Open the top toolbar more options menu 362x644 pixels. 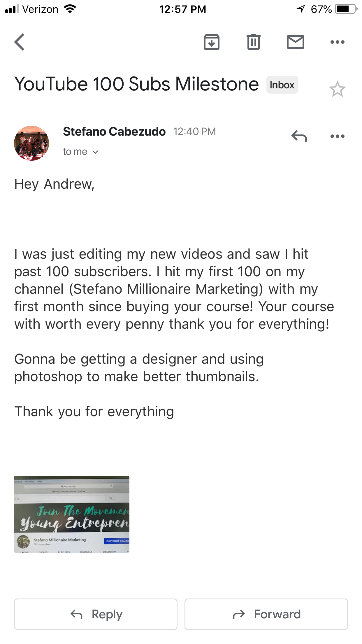[338, 42]
